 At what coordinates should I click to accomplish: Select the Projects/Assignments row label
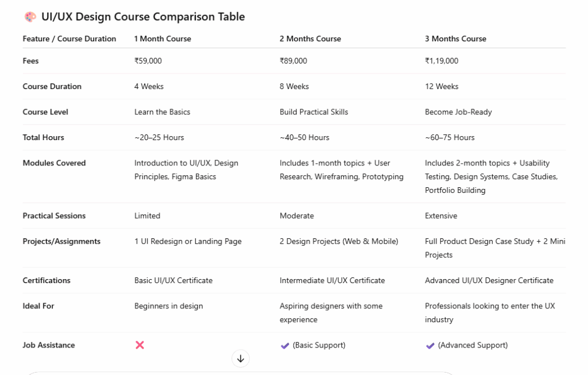(x=61, y=242)
